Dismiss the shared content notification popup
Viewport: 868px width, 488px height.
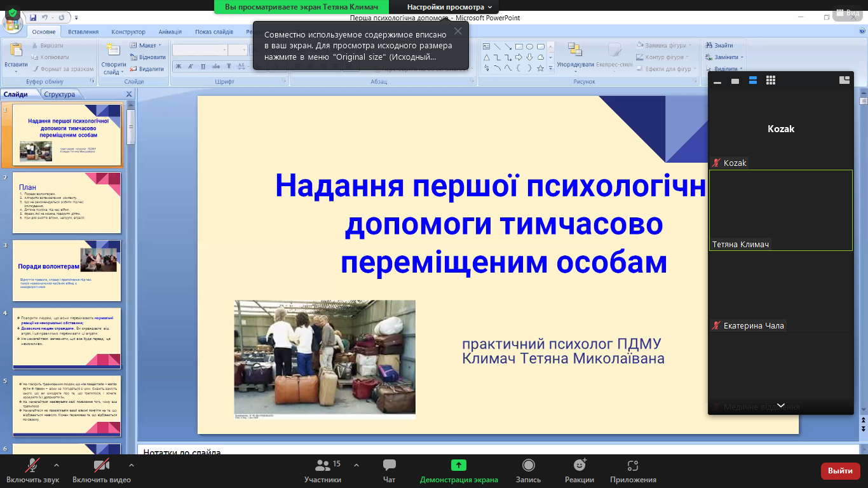(x=458, y=31)
